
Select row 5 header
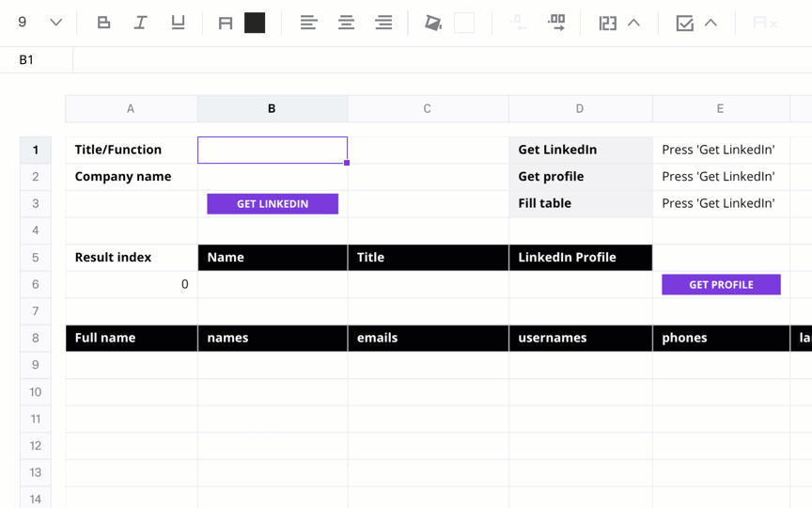[35, 258]
